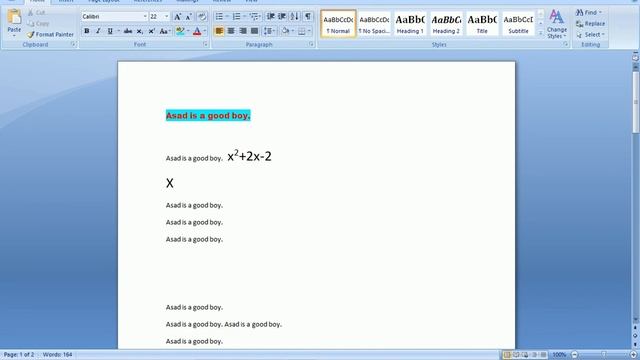Image resolution: width=640 pixels, height=360 pixels.
Task: Open Change Styles menu
Action: coord(557,24)
